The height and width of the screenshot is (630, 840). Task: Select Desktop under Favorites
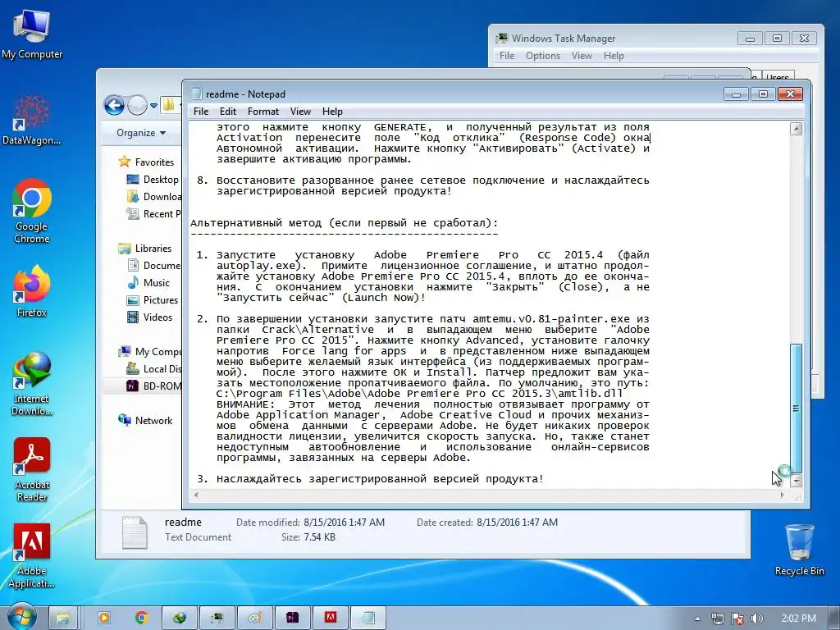coord(153,180)
